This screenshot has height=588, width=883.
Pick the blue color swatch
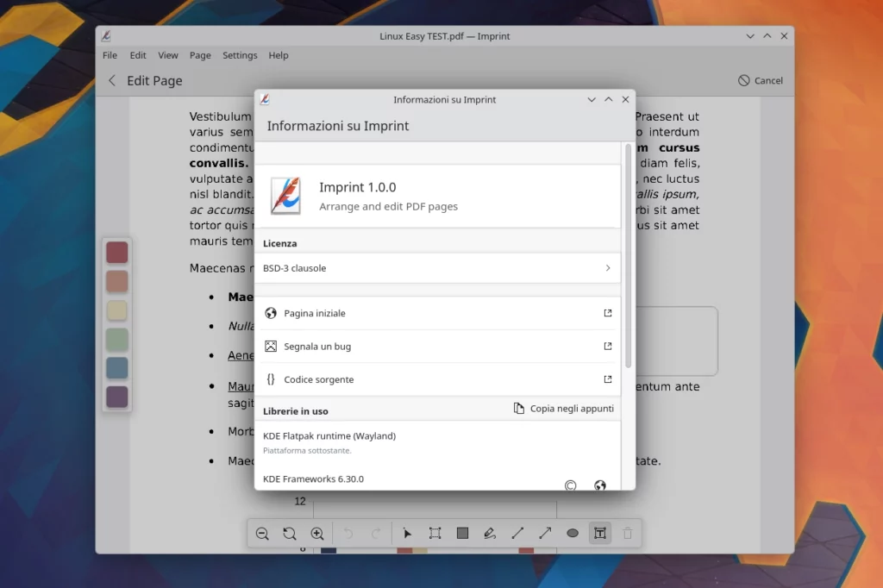coord(117,368)
